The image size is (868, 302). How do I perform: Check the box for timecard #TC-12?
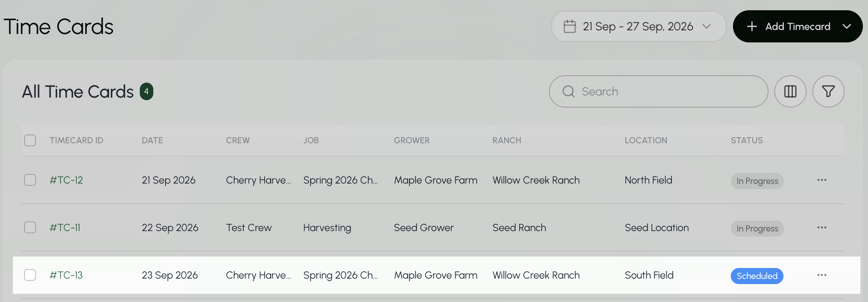click(x=30, y=180)
